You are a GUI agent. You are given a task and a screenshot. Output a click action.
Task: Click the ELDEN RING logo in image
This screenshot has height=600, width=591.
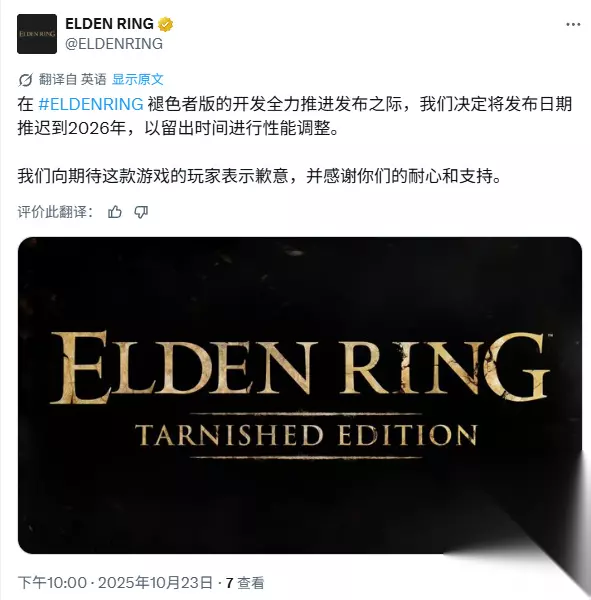click(300, 367)
